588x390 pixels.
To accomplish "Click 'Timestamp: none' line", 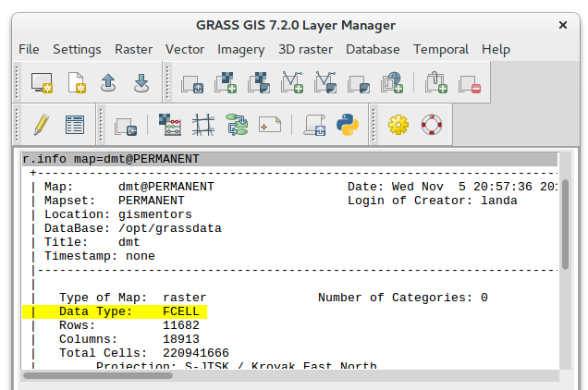I will pyautogui.click(x=99, y=256).
